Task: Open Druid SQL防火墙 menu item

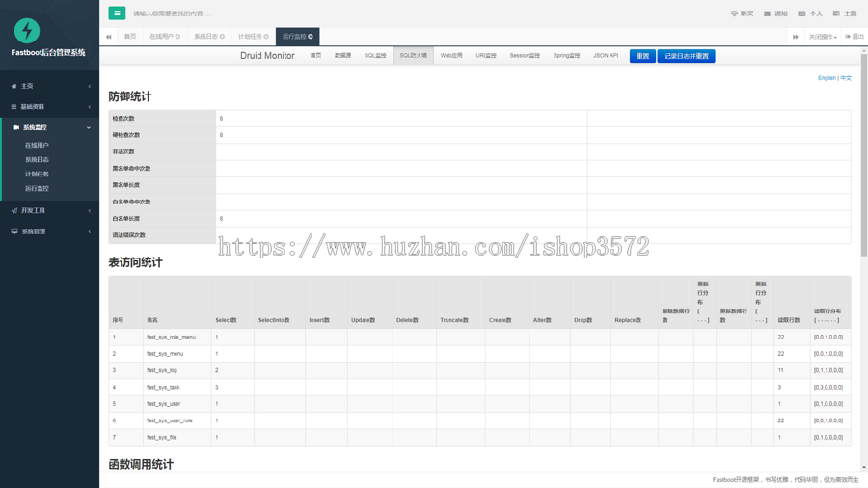Action: [414, 56]
